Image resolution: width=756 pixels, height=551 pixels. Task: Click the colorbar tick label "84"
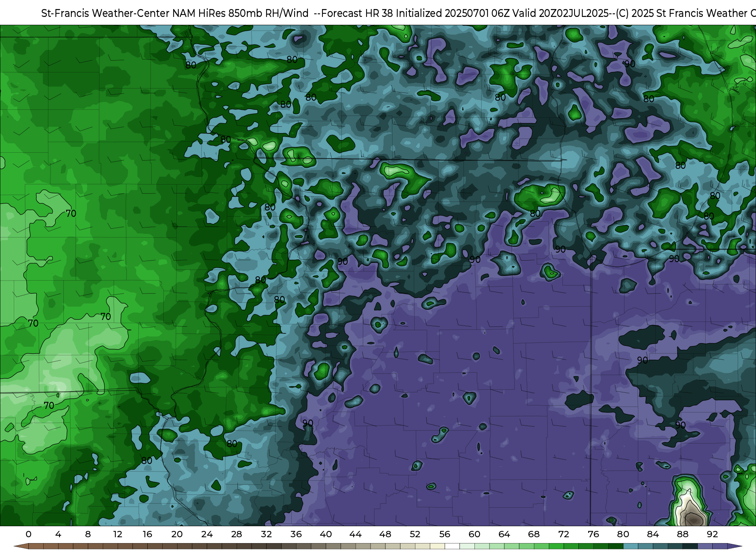coord(653,534)
